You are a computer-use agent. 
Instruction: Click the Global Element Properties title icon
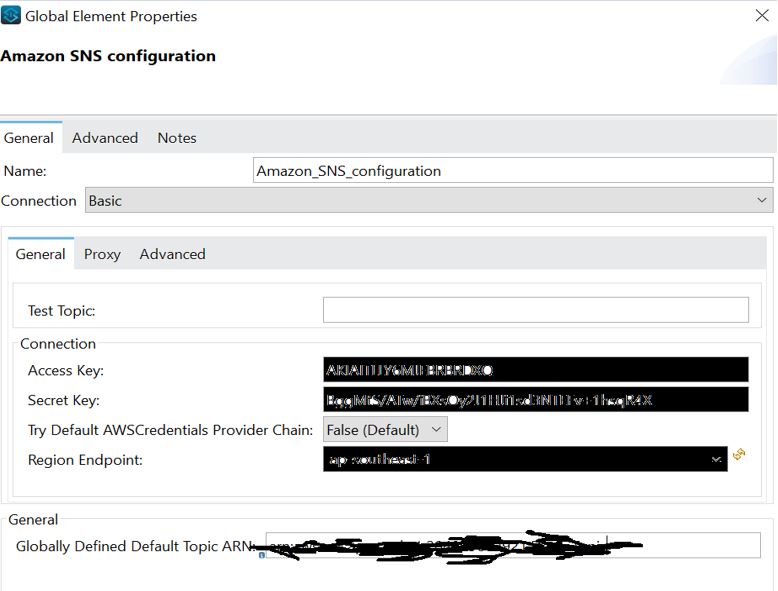[x=11, y=16]
